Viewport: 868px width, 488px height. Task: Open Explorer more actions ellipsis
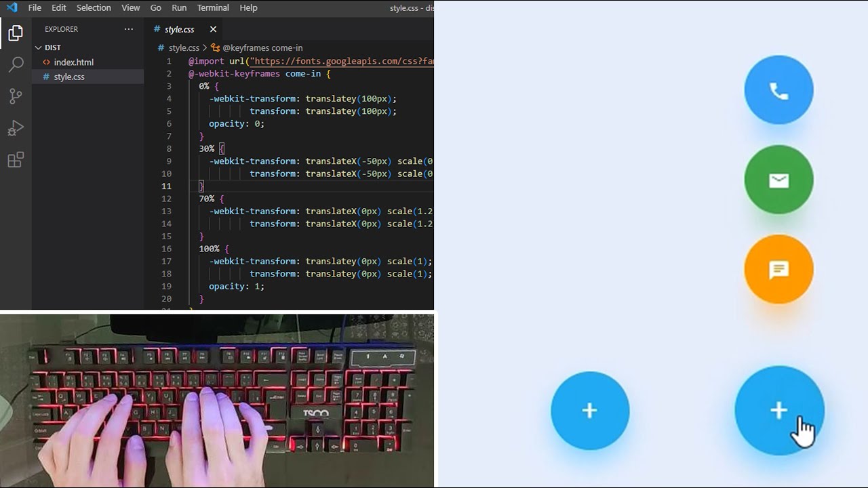coord(129,29)
